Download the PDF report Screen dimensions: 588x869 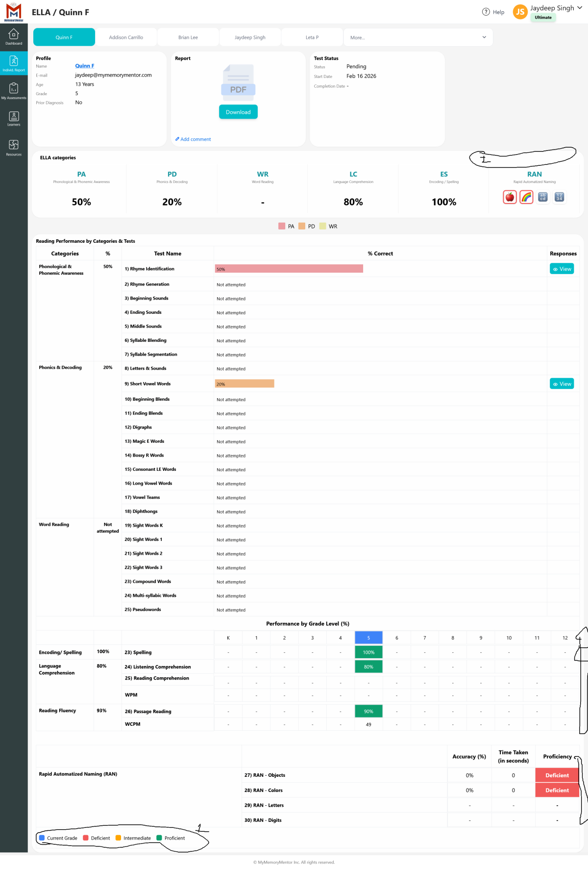click(x=238, y=112)
